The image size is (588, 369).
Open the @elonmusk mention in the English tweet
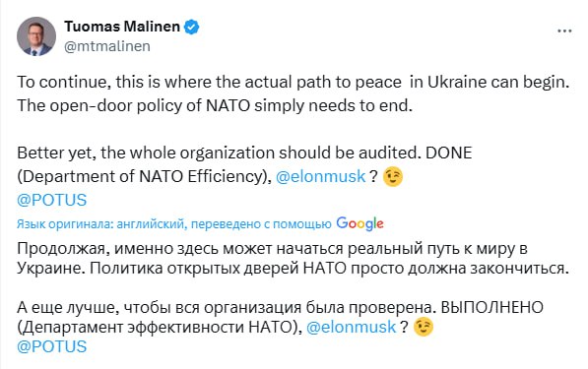(x=321, y=176)
